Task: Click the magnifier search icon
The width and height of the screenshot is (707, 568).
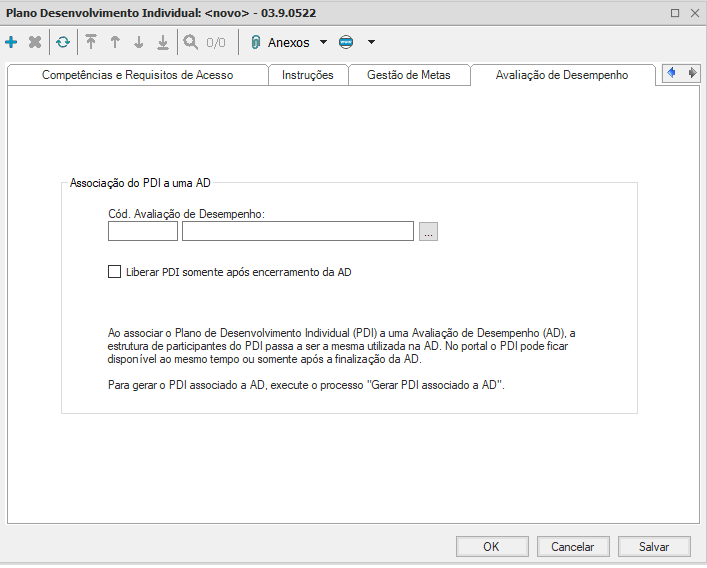Action: [190, 43]
